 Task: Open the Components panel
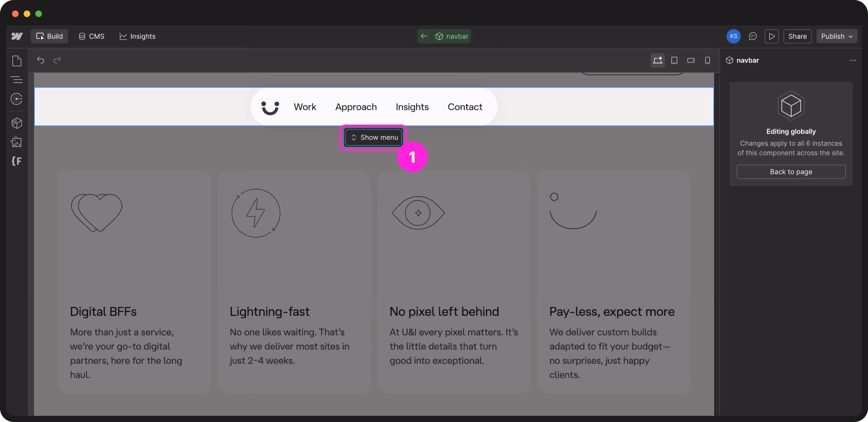[x=17, y=123]
